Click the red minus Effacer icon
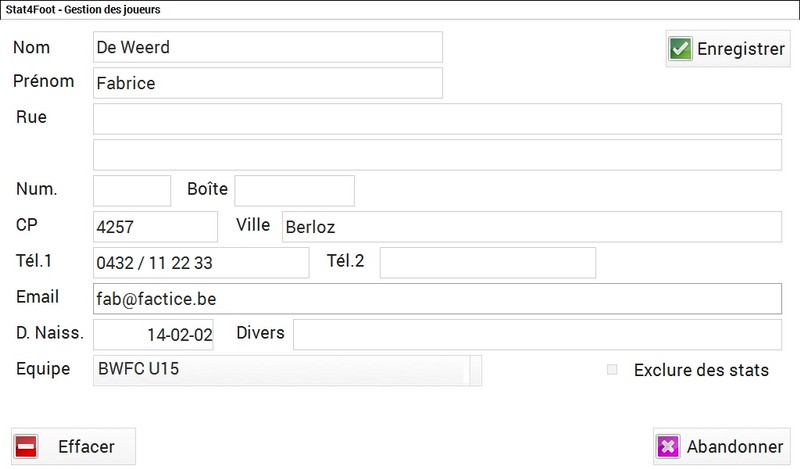800x469 pixels. pos(26,447)
